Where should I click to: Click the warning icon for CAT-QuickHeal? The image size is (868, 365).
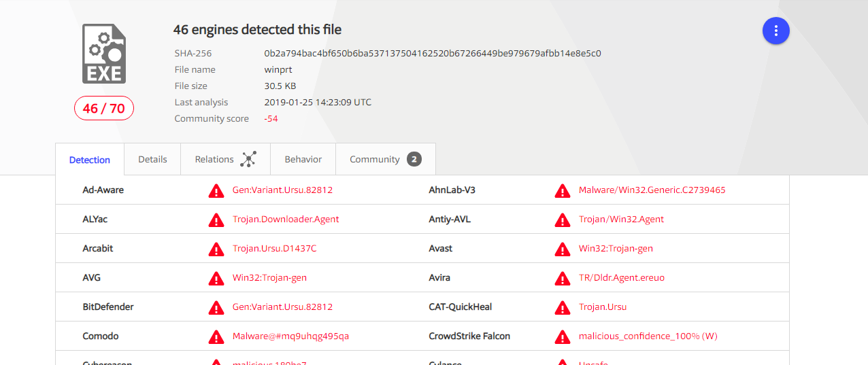coord(563,307)
